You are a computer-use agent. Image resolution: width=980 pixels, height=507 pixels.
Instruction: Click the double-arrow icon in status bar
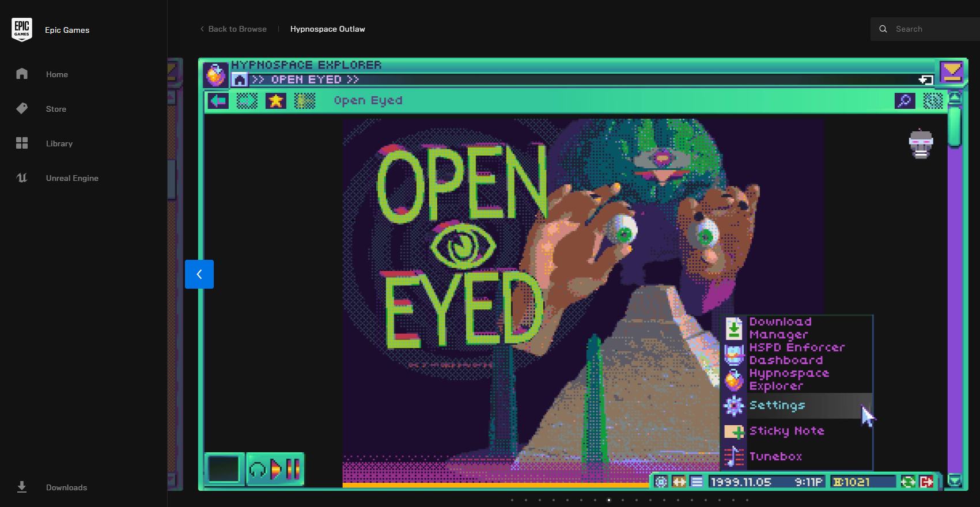tap(679, 482)
